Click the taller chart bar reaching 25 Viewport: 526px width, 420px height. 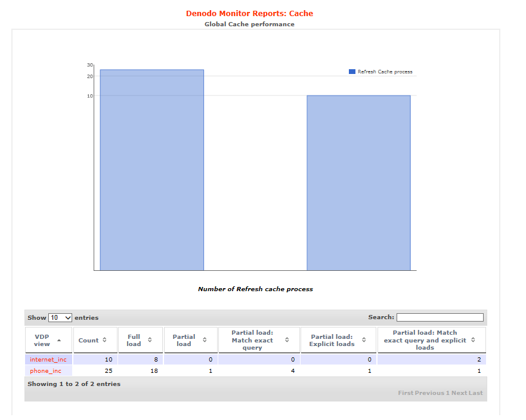152,170
